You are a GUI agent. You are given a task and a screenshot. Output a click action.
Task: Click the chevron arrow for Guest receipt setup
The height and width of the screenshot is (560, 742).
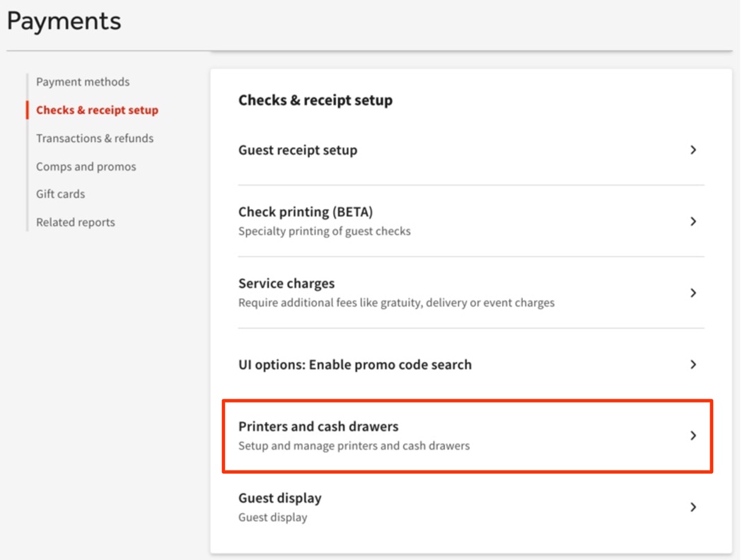click(x=693, y=150)
